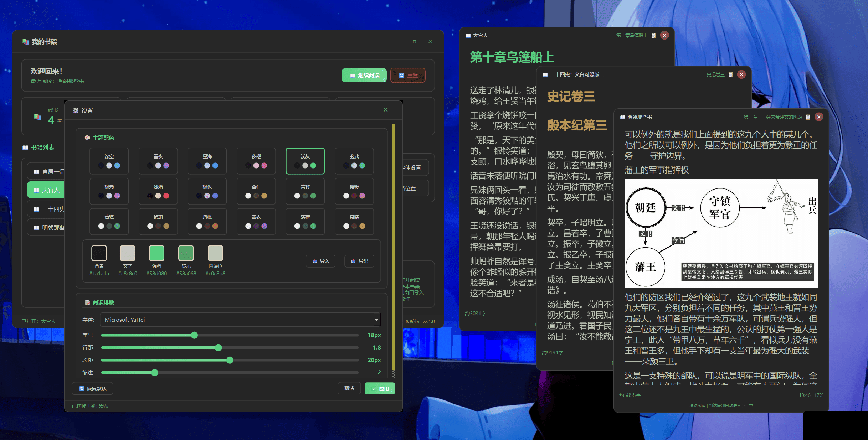Click the 字号 slider handle
Viewport: 868px width, 440px height.
click(194, 335)
